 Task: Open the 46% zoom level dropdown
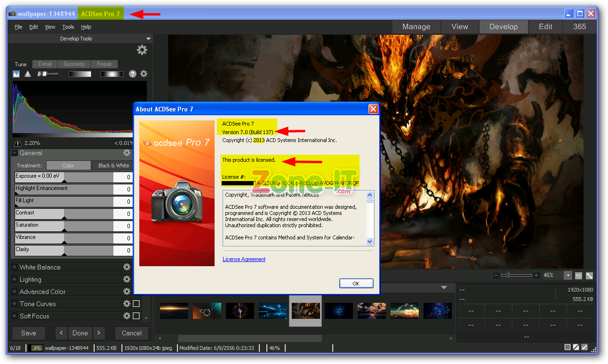pyautogui.click(x=568, y=276)
